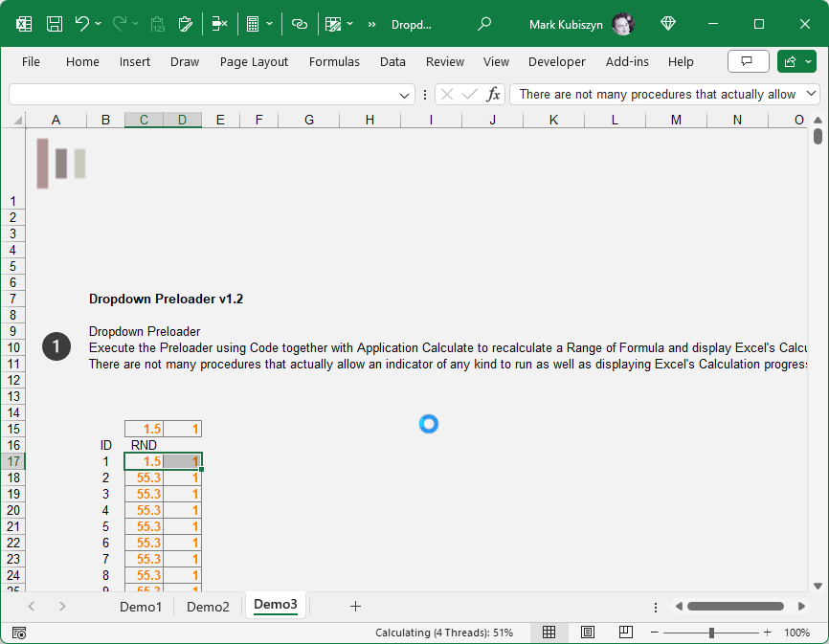The height and width of the screenshot is (644, 829).
Task: Click Mark Kubiszyn account name
Action: 566,24
